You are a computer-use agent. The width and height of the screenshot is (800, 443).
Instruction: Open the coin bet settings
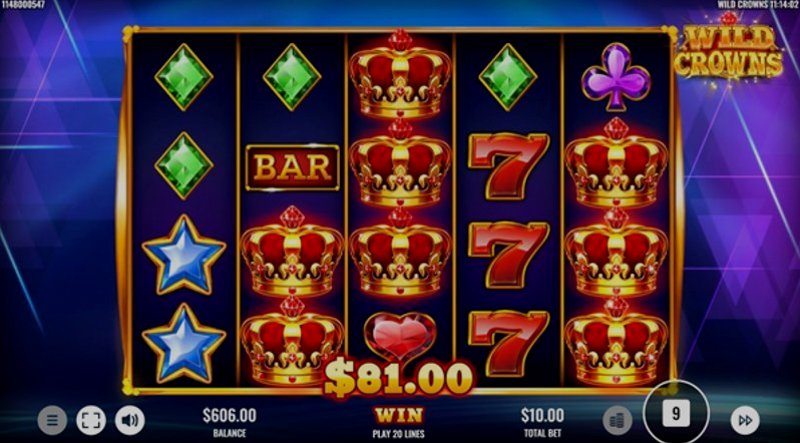tap(617, 421)
